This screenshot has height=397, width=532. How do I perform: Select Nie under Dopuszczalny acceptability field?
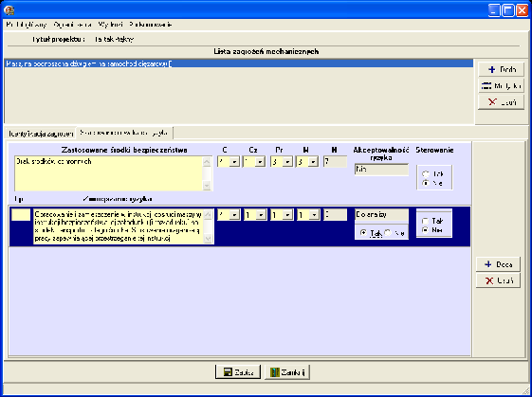tap(388, 233)
